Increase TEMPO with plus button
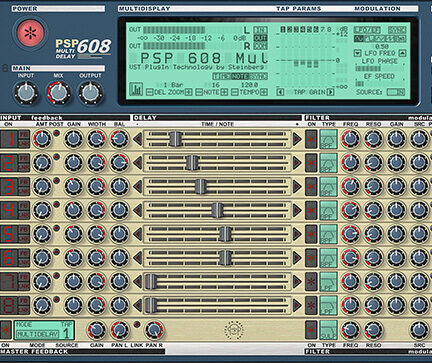 pyautogui.click(x=264, y=92)
